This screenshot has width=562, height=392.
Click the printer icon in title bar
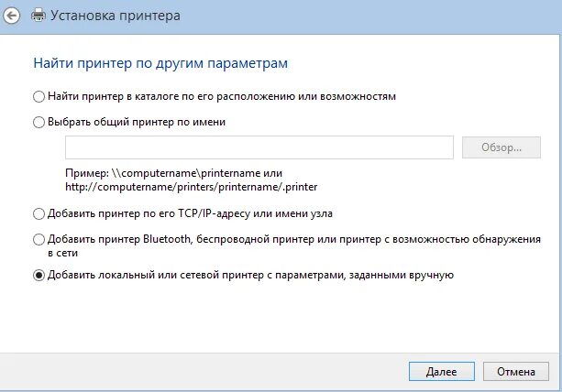(x=39, y=16)
